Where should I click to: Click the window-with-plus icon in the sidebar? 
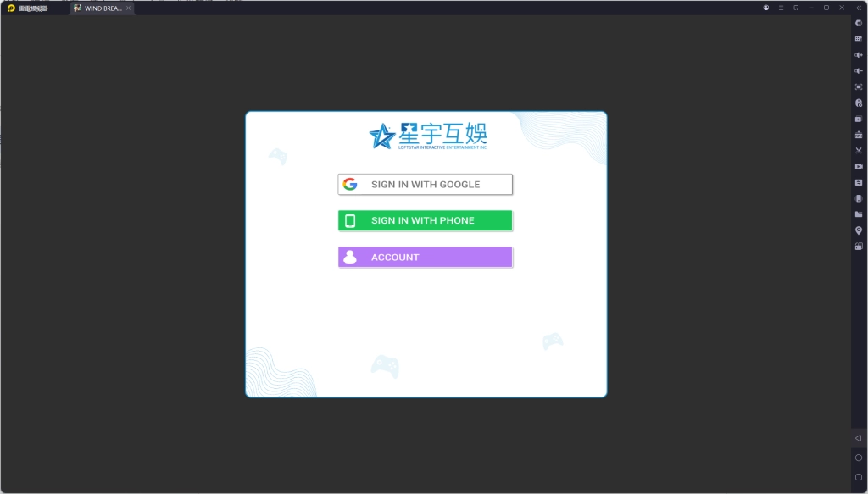click(x=859, y=119)
